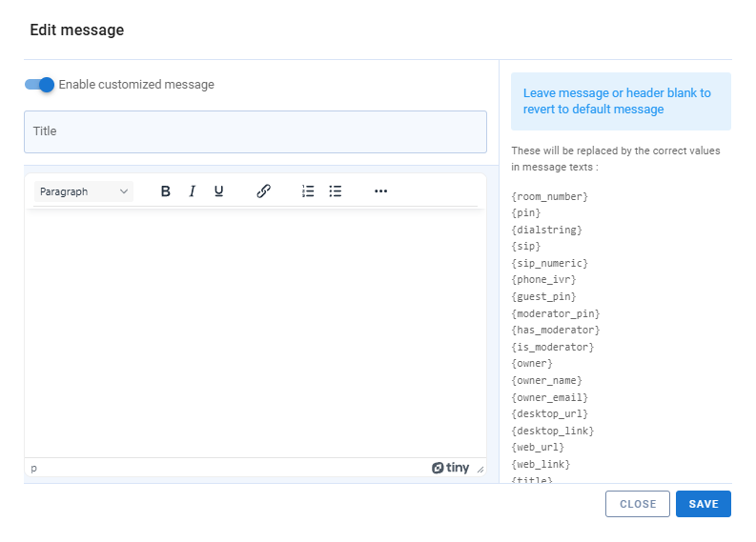Apply underline formatting

click(218, 191)
